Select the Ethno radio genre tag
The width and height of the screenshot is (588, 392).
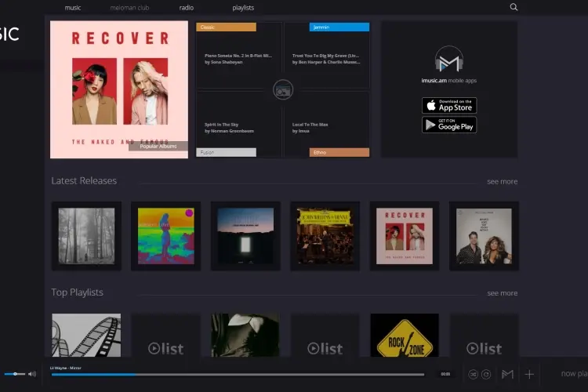pyautogui.click(x=339, y=152)
